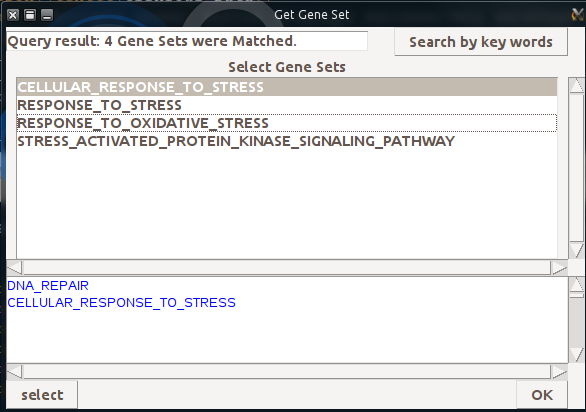Click right arrow of bottom horizontal scrollbar
The height and width of the screenshot is (412, 586).
coord(559,372)
